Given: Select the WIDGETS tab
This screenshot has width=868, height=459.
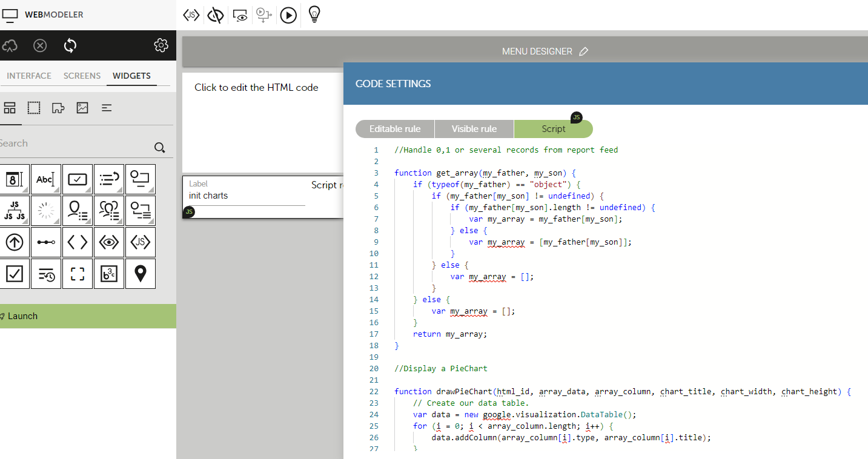Looking at the screenshot, I should click(x=131, y=76).
